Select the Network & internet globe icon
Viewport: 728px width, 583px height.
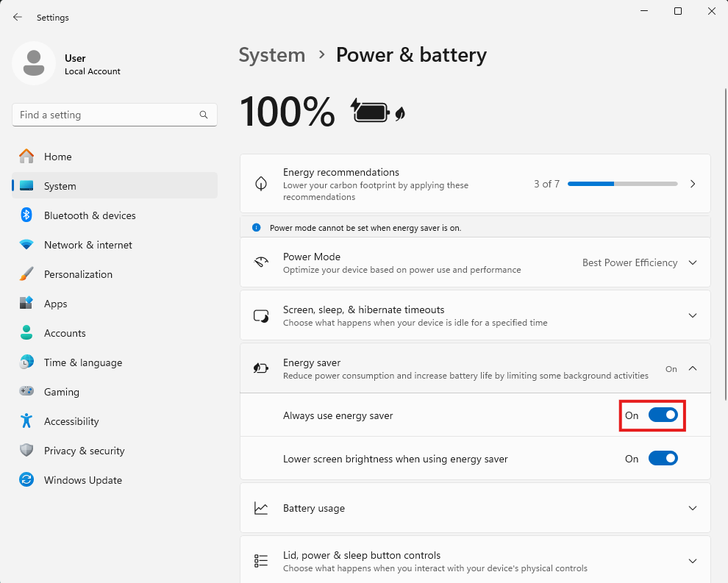pos(25,245)
